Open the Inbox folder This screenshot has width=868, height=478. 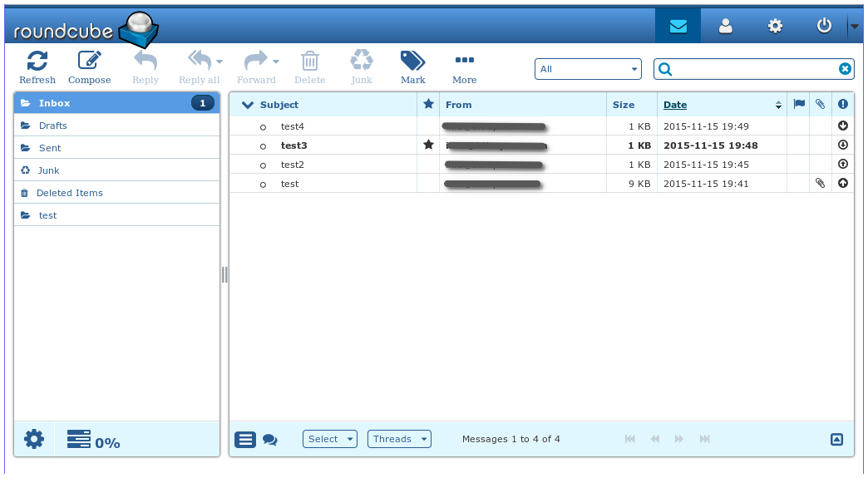(x=116, y=103)
